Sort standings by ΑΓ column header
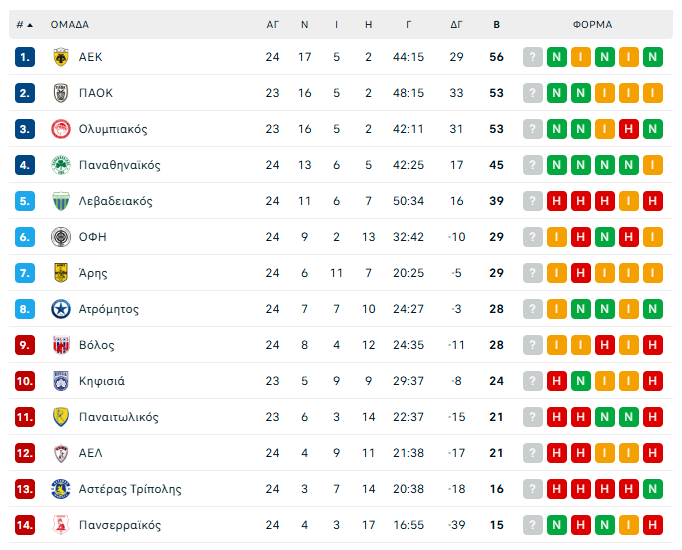 tap(272, 24)
